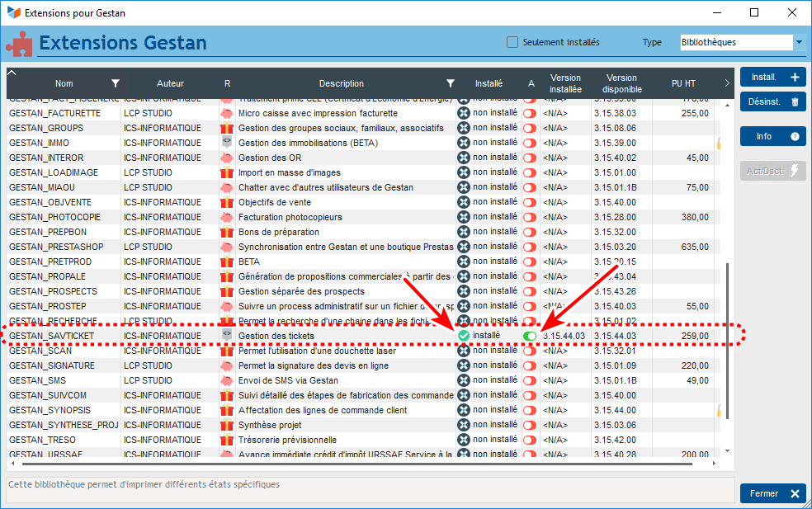Viewport: 812px width, 509px height.
Task: Check the 'Seulement installés' checkbox
Action: tap(512, 42)
